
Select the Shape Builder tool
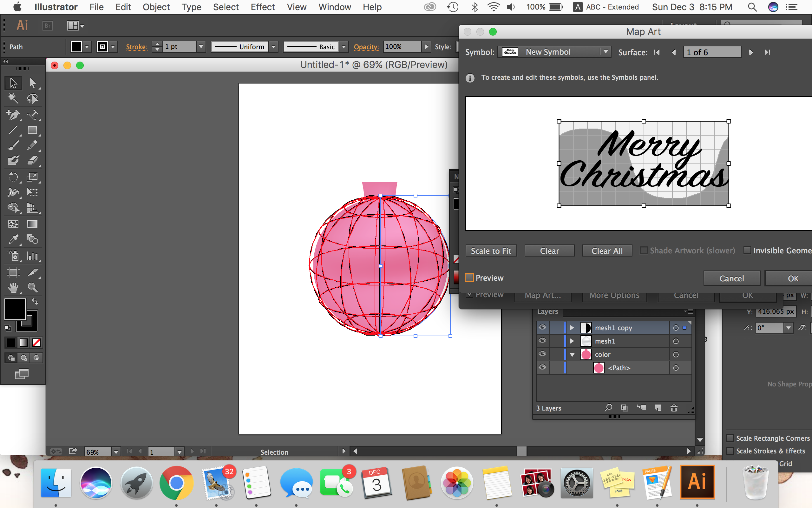coord(13,208)
